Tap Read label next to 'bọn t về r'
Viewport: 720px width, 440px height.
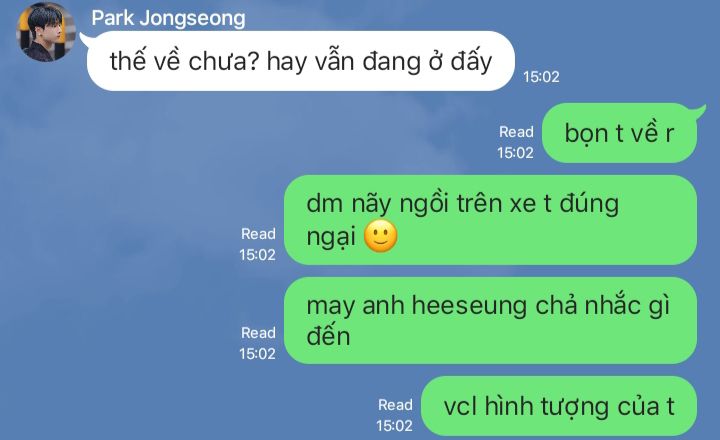[x=516, y=132]
